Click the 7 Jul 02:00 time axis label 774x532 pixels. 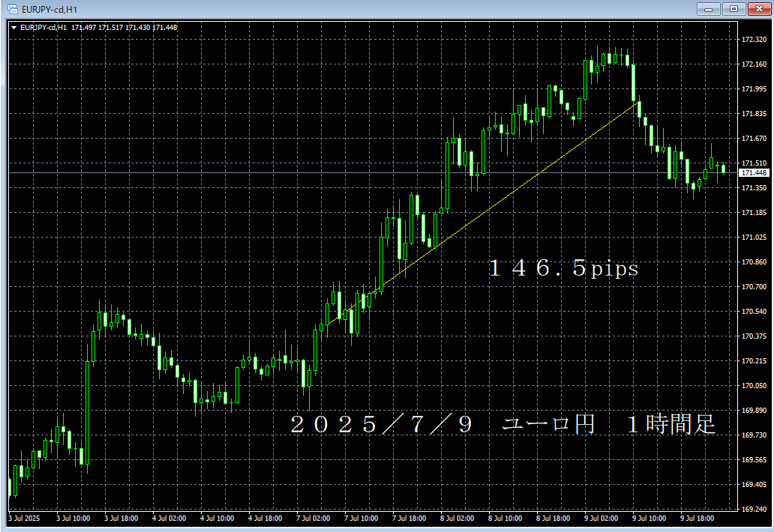click(313, 519)
